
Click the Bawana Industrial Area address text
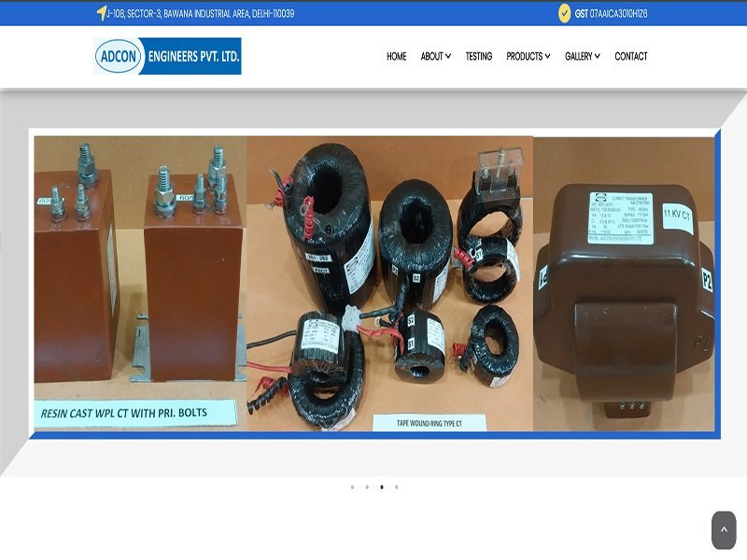point(201,14)
